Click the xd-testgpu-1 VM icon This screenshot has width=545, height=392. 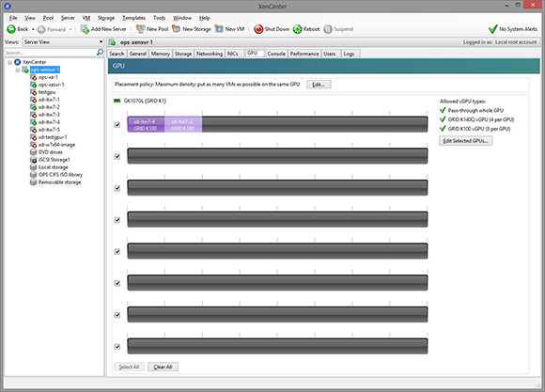(x=34, y=137)
